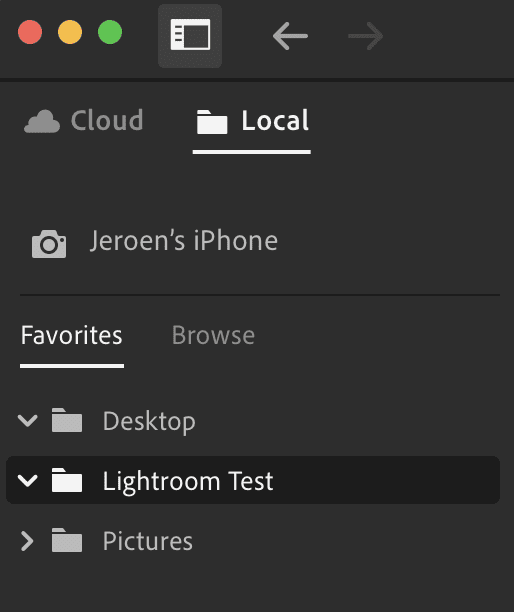Open the Browse tab

click(213, 335)
